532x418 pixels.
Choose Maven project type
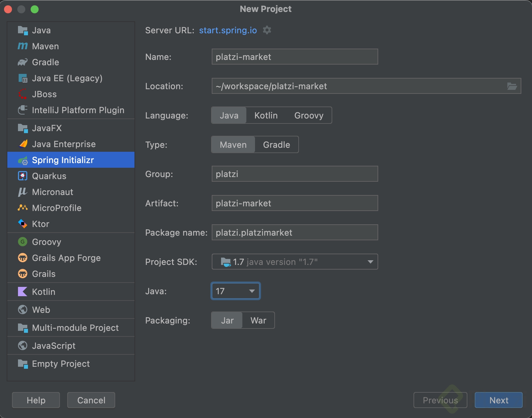[233, 144]
